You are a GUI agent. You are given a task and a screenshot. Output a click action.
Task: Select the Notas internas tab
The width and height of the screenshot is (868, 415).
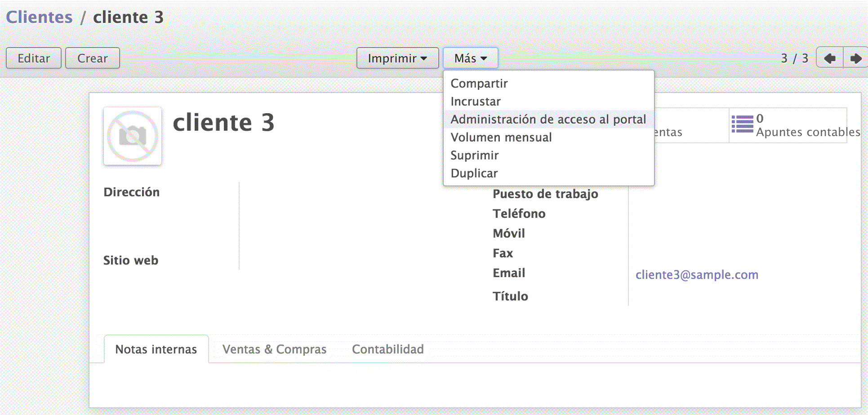(156, 349)
